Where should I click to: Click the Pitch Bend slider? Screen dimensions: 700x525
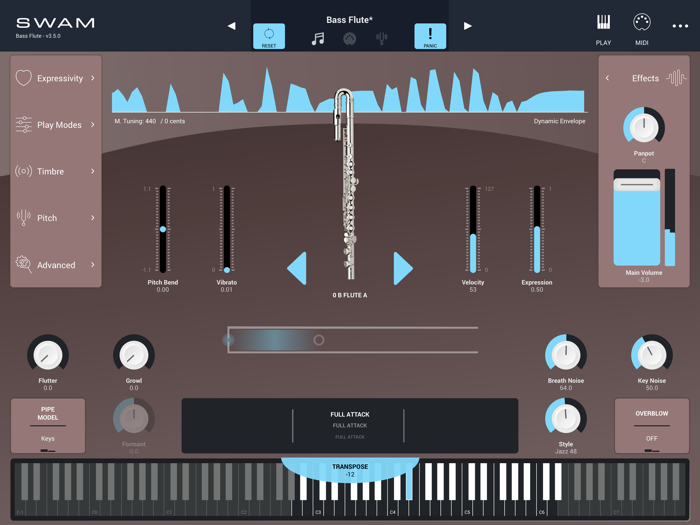point(163,229)
